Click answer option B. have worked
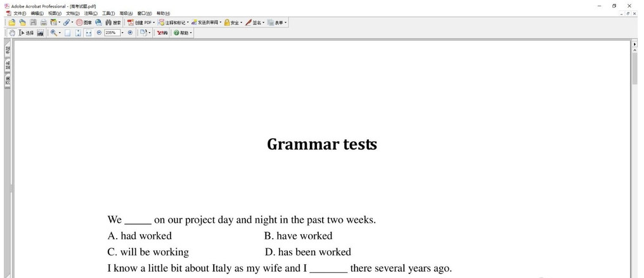644x278 pixels. pyautogui.click(x=298, y=236)
